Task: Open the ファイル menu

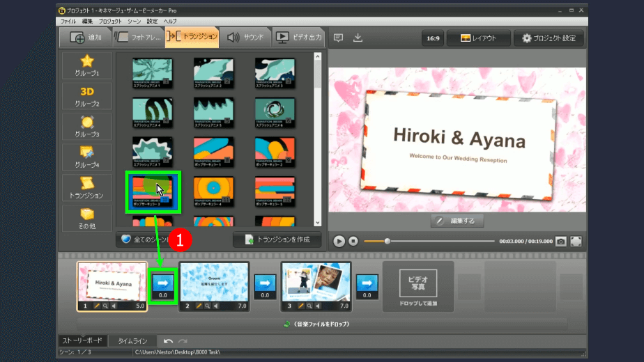Action: [68, 22]
